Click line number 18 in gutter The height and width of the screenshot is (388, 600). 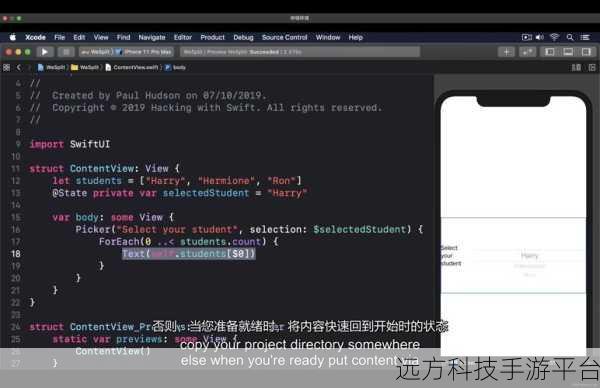(16, 254)
